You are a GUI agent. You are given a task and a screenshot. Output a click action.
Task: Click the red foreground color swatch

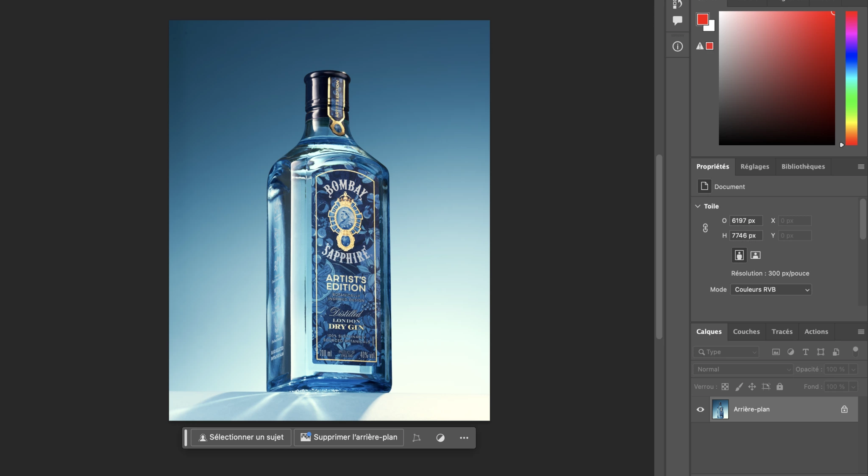(x=702, y=19)
